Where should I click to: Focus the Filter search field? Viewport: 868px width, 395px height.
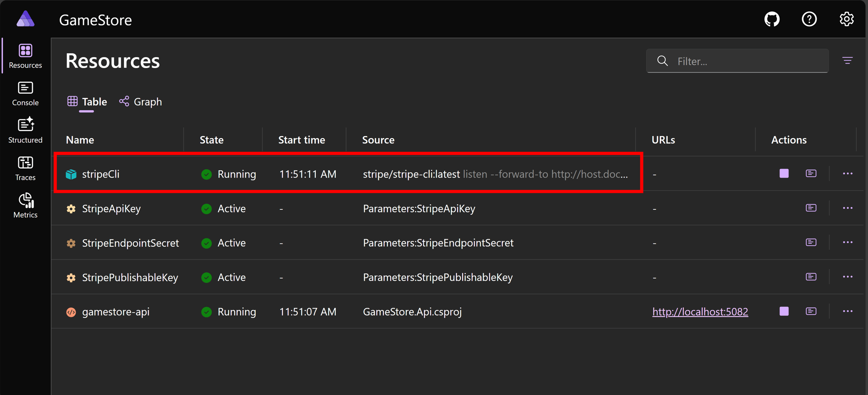tap(737, 61)
